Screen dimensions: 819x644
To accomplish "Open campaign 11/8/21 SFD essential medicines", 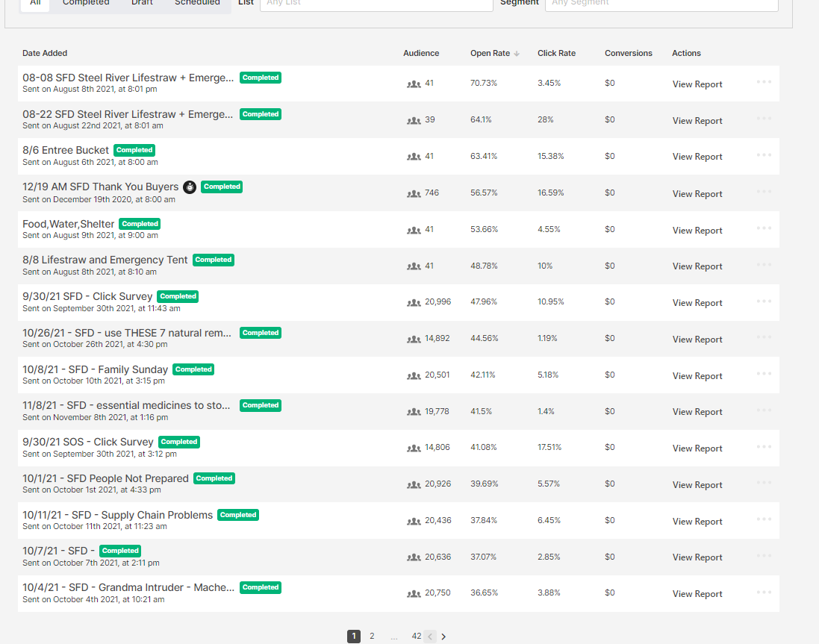I will 126,405.
